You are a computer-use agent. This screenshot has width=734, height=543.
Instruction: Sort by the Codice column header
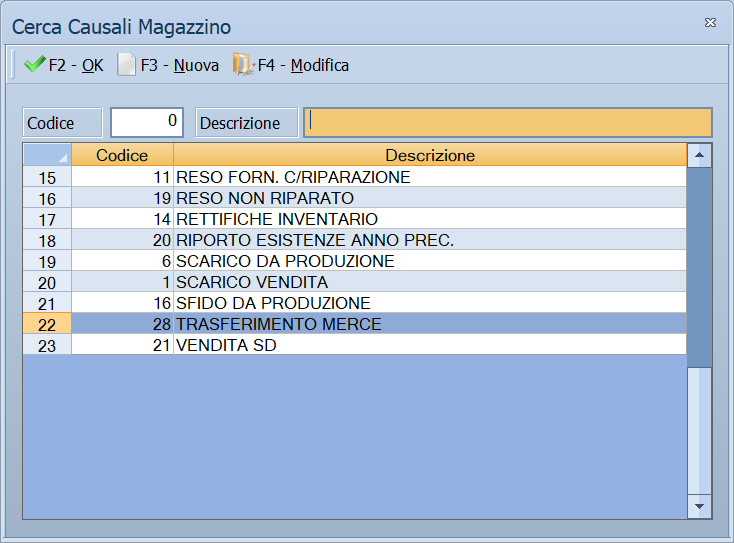(122, 155)
